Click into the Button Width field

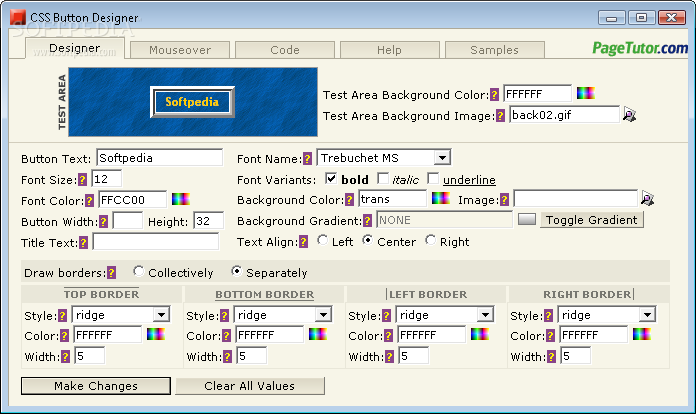128,221
